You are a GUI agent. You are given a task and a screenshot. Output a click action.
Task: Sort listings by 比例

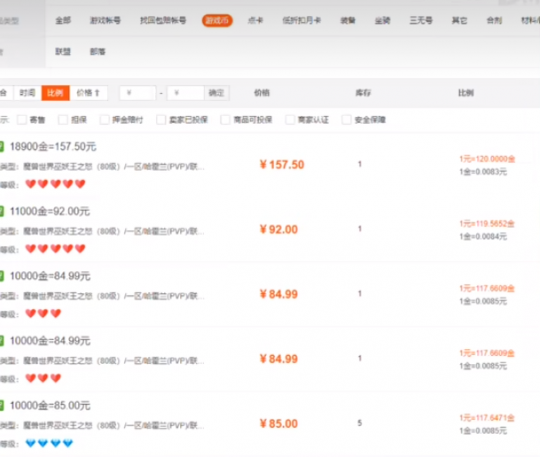pyautogui.click(x=55, y=93)
